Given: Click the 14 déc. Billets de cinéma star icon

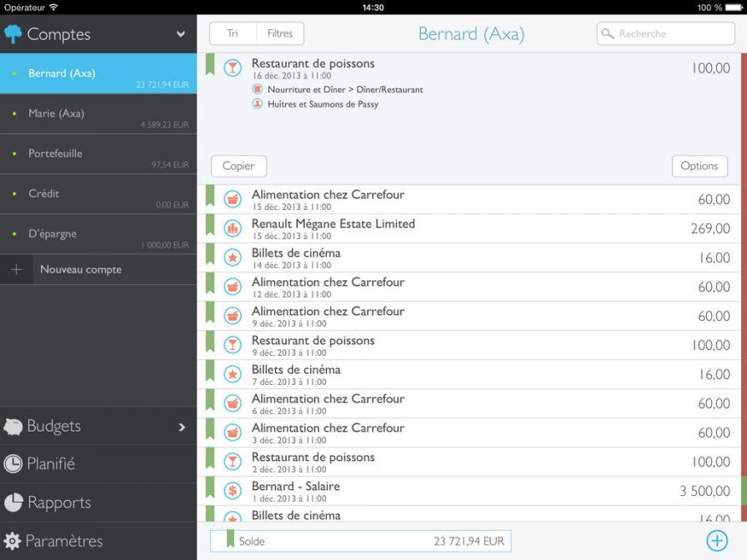Looking at the screenshot, I should [233, 257].
